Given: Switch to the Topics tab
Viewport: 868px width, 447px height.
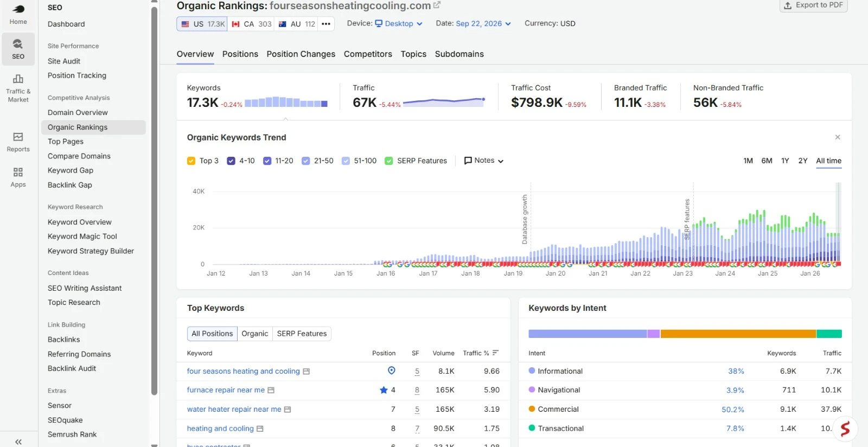Looking at the screenshot, I should [413, 54].
